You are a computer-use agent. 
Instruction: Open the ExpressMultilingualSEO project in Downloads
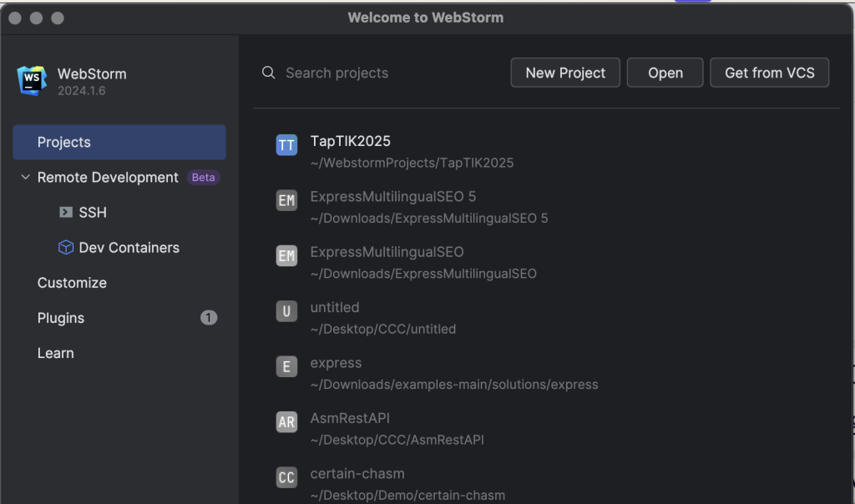point(387,252)
